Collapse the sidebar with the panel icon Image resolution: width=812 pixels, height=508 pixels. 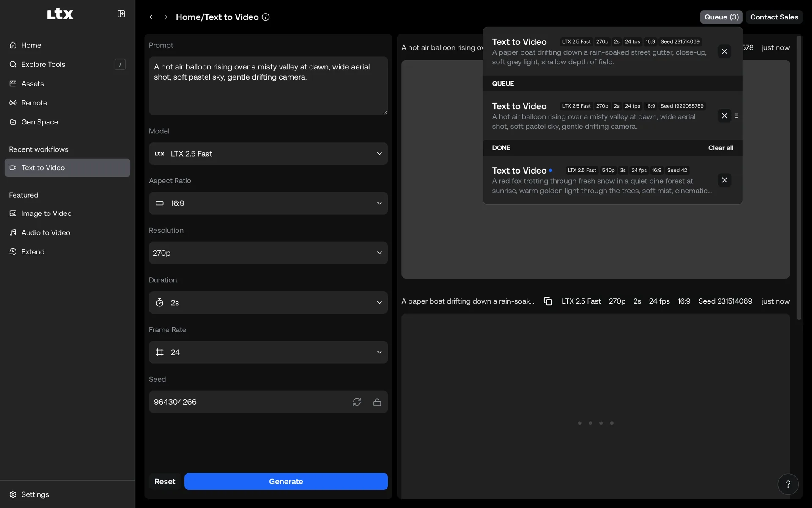tap(121, 14)
